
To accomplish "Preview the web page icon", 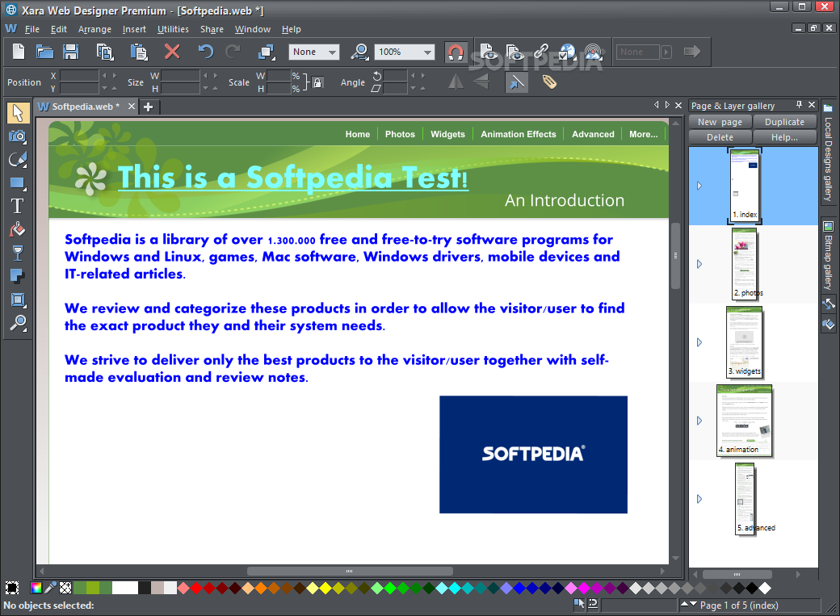I will 488,52.
